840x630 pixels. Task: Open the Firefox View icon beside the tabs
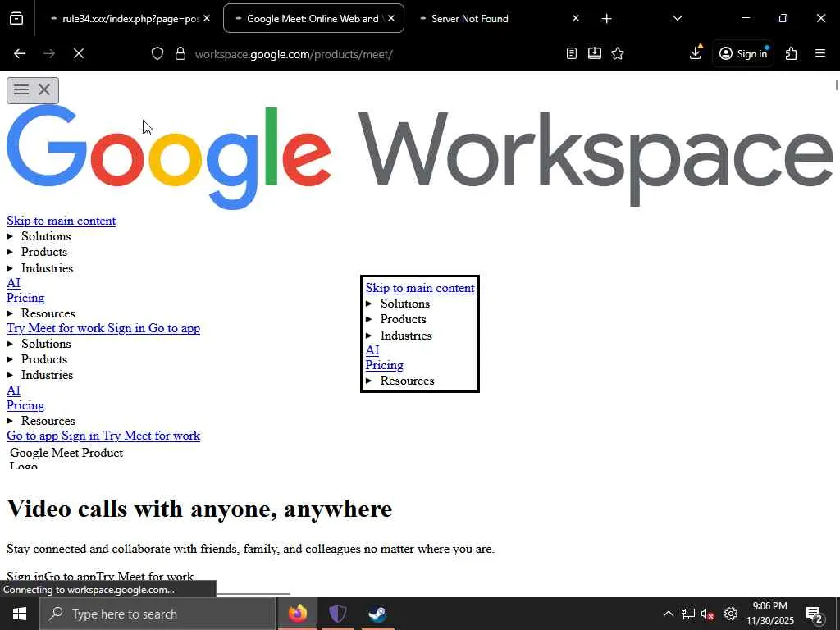16,19
